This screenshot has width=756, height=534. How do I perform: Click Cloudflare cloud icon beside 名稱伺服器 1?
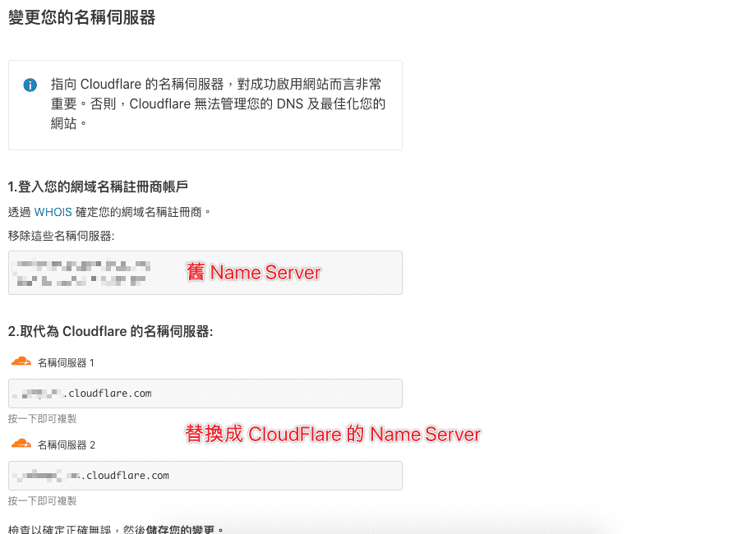click(21, 361)
